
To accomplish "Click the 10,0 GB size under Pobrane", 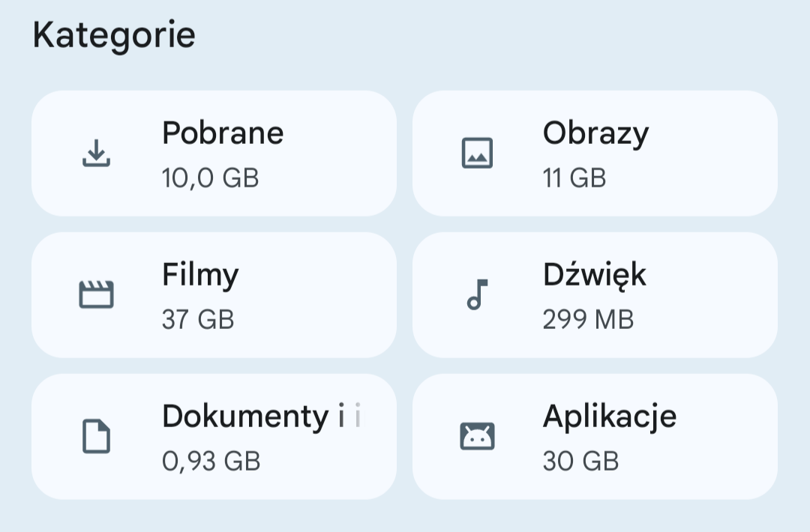I will coord(210,178).
